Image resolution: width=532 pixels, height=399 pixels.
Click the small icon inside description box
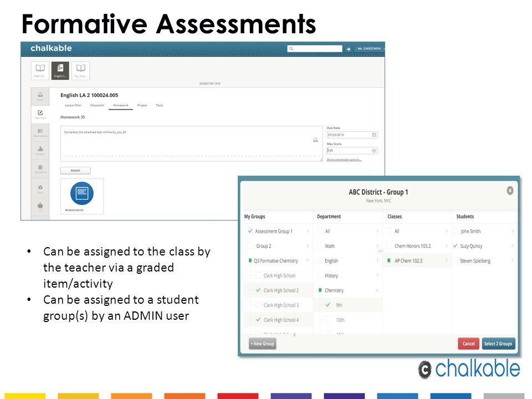click(x=315, y=140)
